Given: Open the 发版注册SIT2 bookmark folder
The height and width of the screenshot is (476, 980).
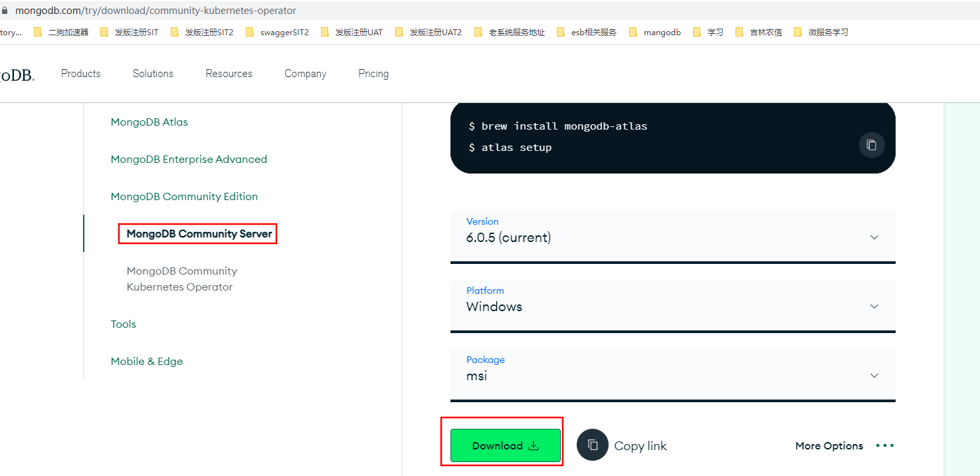Looking at the screenshot, I should (x=202, y=32).
